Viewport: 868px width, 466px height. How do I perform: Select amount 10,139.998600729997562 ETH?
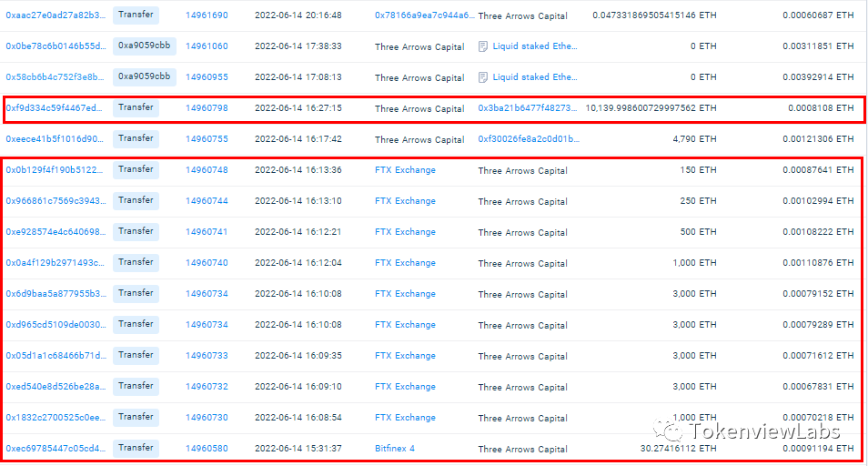click(x=651, y=108)
